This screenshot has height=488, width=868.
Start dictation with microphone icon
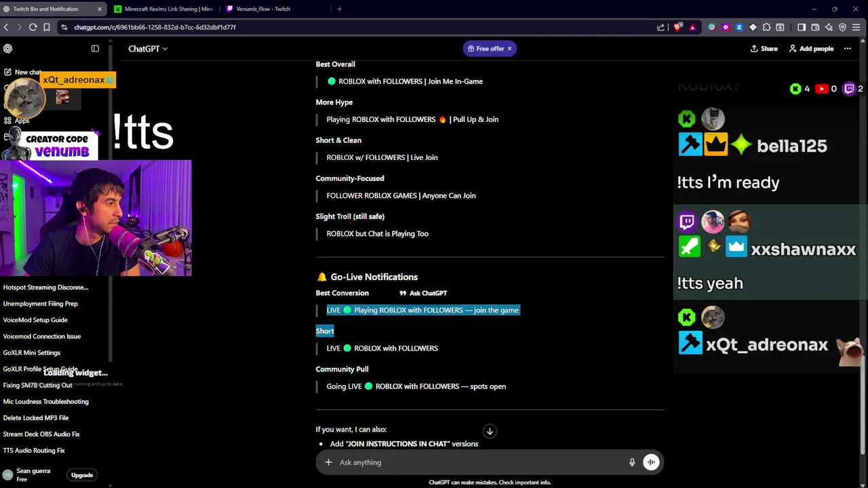coord(632,462)
